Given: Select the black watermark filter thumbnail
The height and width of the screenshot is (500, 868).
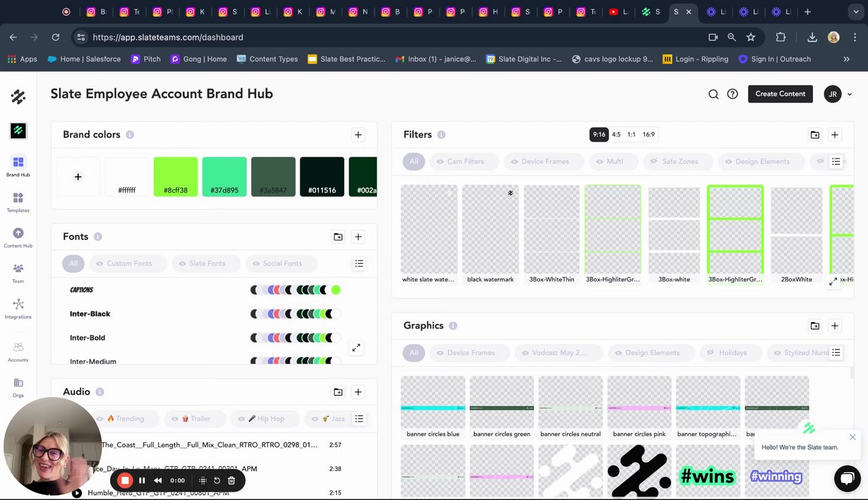Looking at the screenshot, I should [x=490, y=235].
